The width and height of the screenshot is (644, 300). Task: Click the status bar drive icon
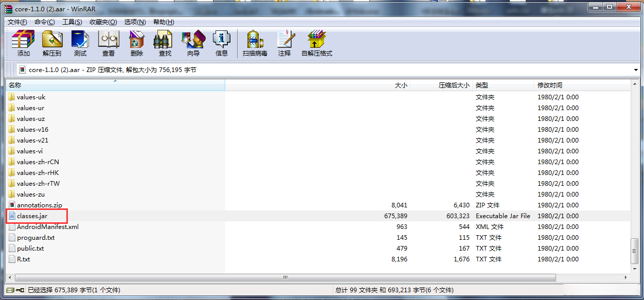coord(10,290)
